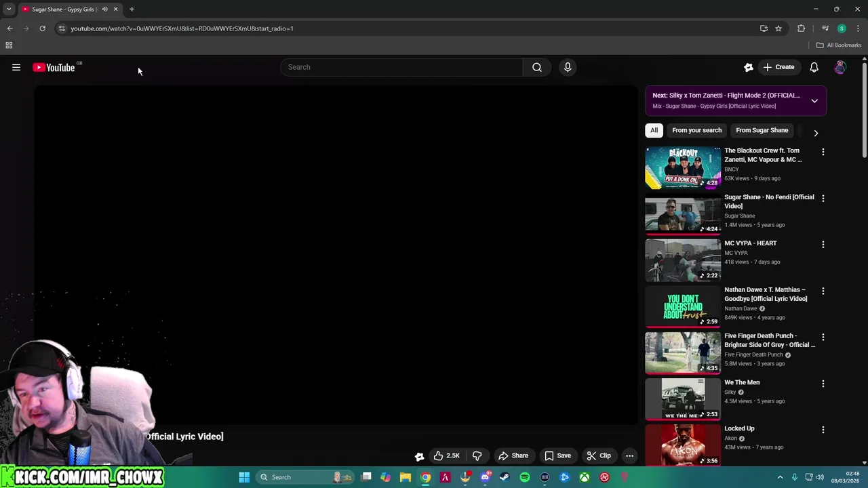This screenshot has width=868, height=488.
Task: Open 'Nathan Dawe x T. Matthias – Goodbye' title
Action: 766,294
